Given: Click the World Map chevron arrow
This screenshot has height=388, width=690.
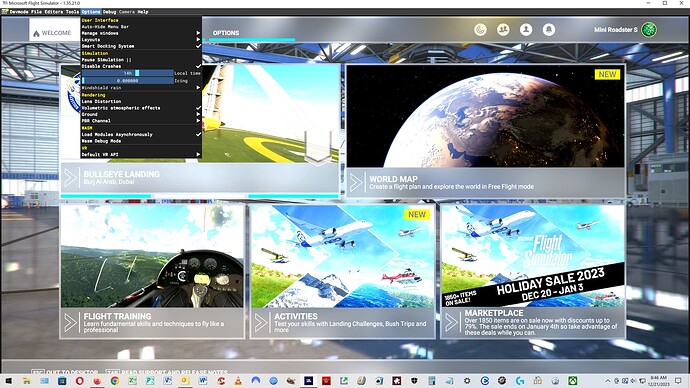Looking at the screenshot, I should (x=356, y=182).
